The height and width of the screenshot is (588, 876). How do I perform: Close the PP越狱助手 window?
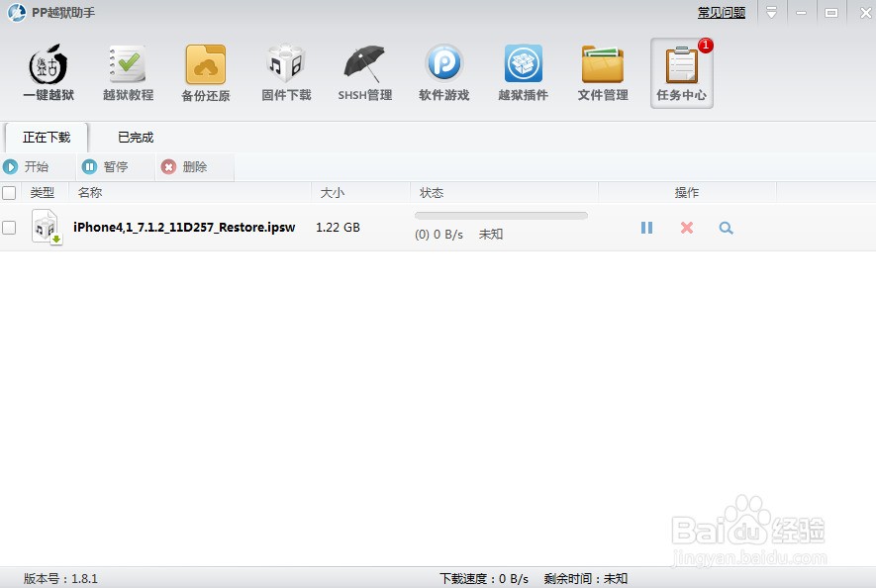click(865, 12)
